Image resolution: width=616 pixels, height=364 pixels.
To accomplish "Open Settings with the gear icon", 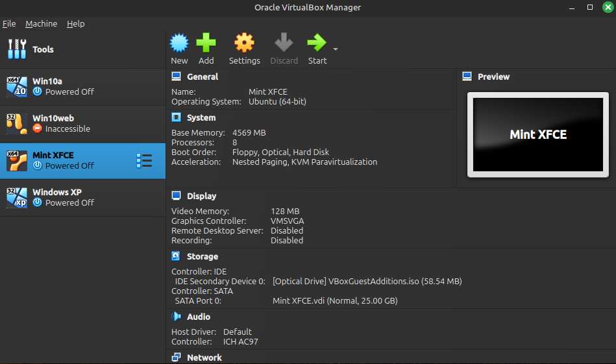I will [244, 43].
